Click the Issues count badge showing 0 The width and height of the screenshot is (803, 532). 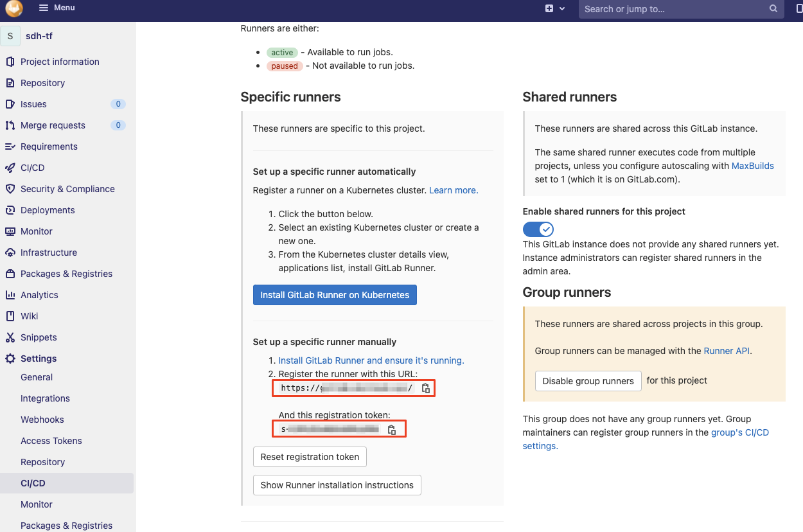(118, 104)
